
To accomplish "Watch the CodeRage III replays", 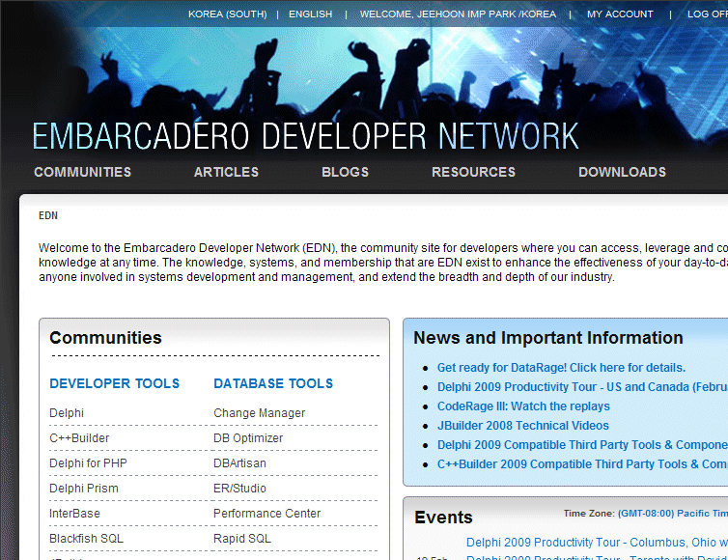I will pos(523,406).
